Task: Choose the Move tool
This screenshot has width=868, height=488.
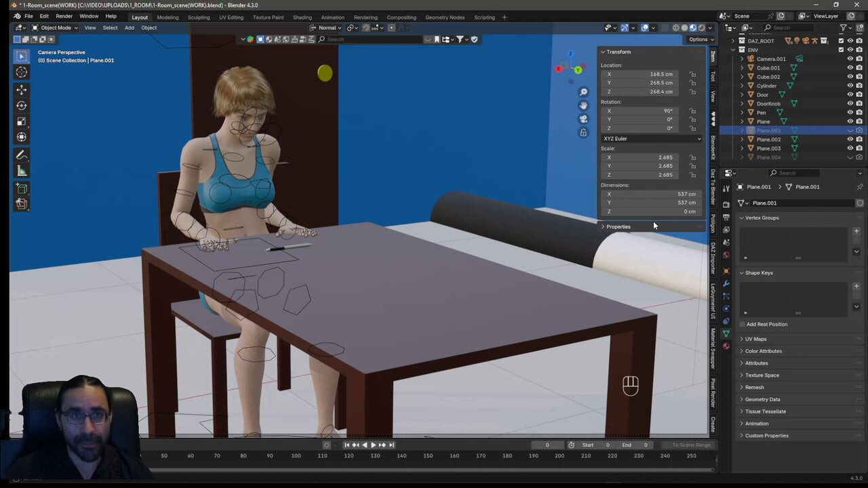Action: pyautogui.click(x=22, y=89)
